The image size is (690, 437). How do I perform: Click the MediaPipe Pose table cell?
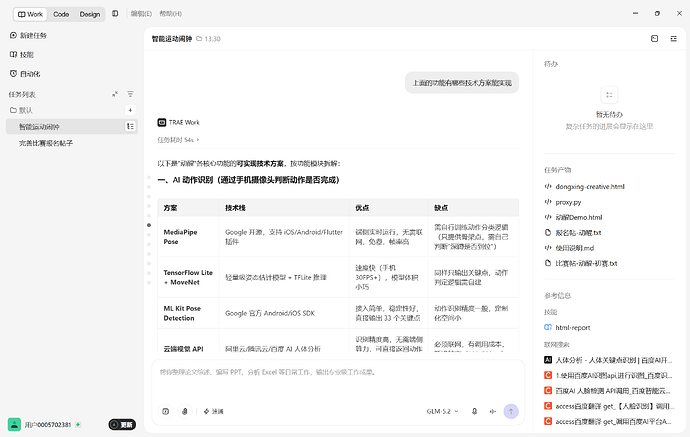188,237
